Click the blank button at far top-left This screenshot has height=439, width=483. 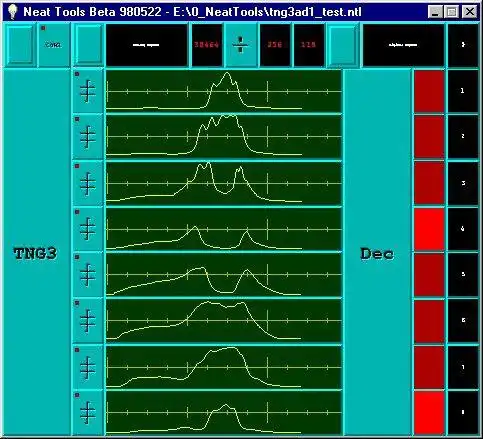coord(20,45)
